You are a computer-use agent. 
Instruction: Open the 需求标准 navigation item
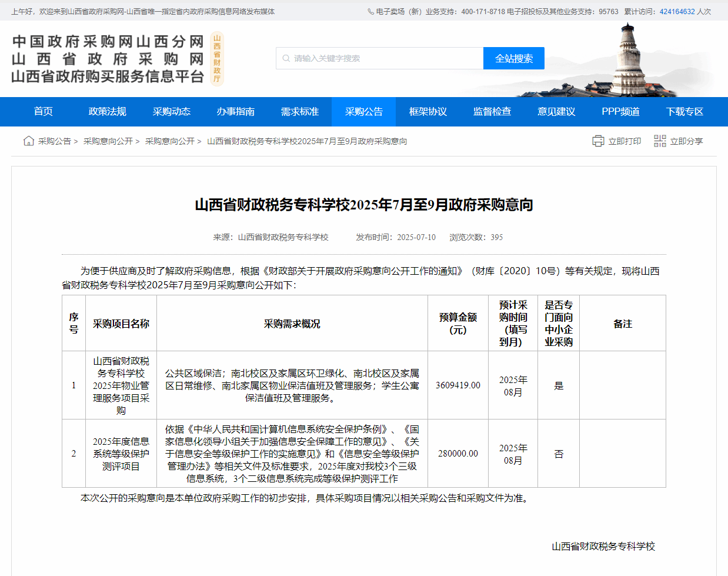(x=299, y=112)
